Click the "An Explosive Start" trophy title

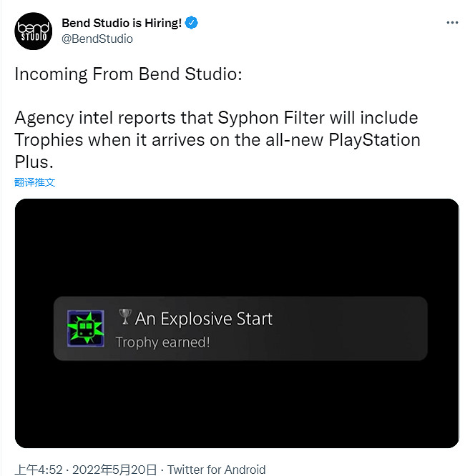[204, 318]
